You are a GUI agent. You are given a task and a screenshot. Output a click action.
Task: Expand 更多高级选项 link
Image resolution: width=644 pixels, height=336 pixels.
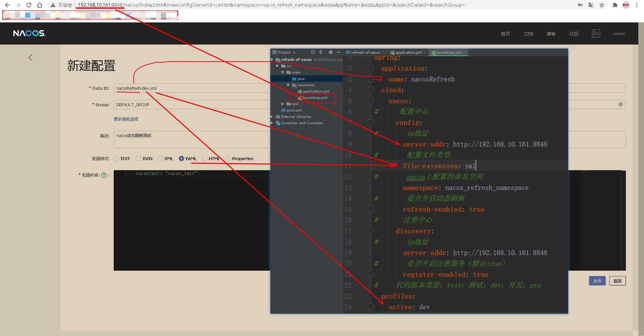[x=126, y=119]
